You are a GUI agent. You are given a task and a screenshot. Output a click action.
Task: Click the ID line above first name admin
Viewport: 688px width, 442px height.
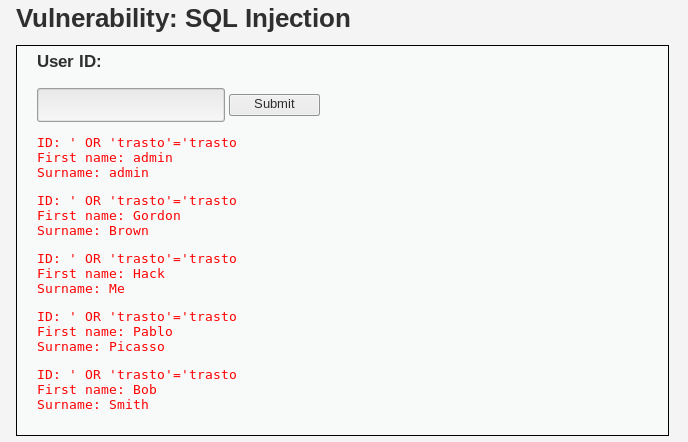(x=136, y=143)
